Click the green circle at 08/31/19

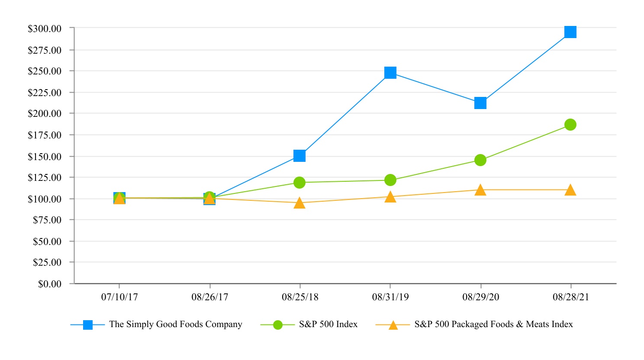[x=390, y=180]
